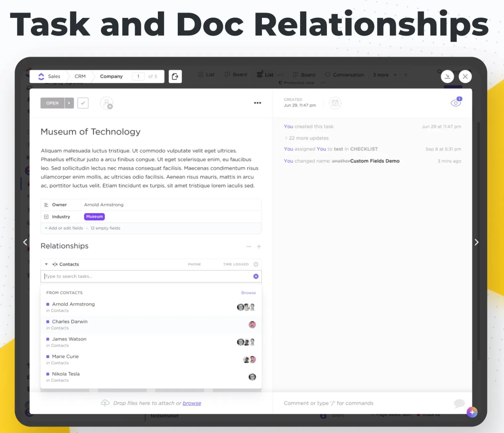504x433 pixels.
Task: Click the browse link to attach files
Action: click(x=192, y=403)
